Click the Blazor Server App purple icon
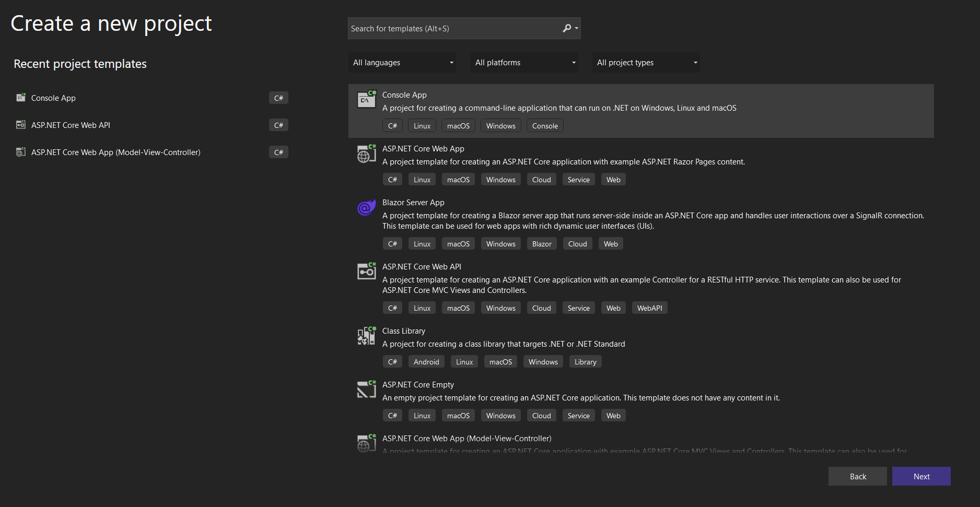This screenshot has width=980, height=507. click(367, 207)
